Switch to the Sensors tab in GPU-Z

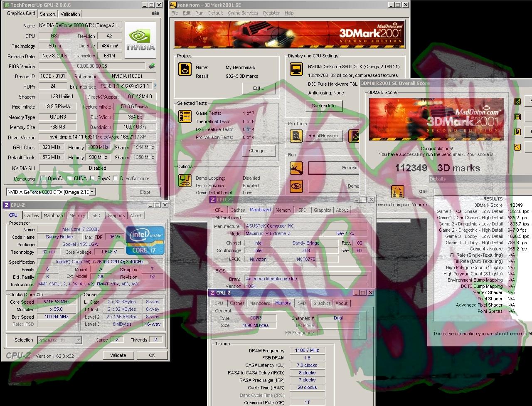(48, 14)
